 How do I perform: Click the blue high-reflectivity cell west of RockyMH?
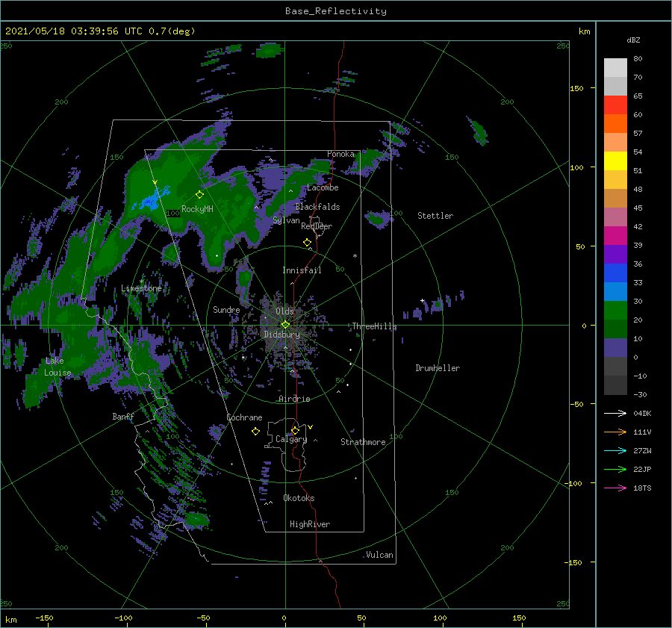click(x=149, y=202)
